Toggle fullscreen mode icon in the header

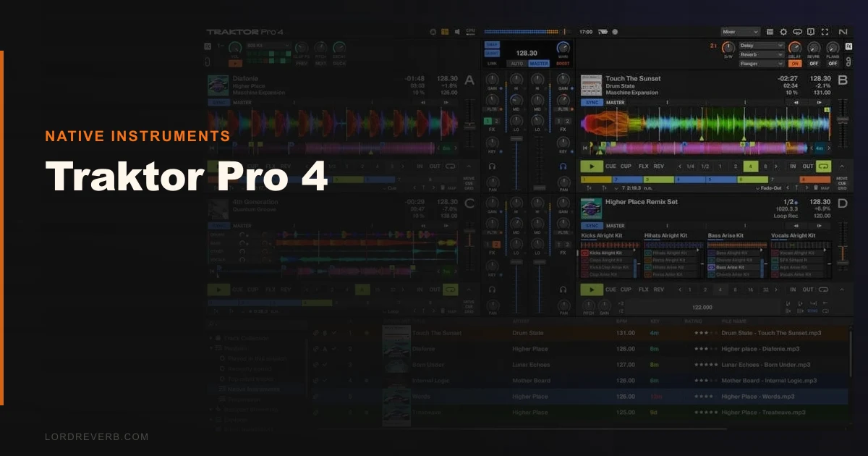824,32
